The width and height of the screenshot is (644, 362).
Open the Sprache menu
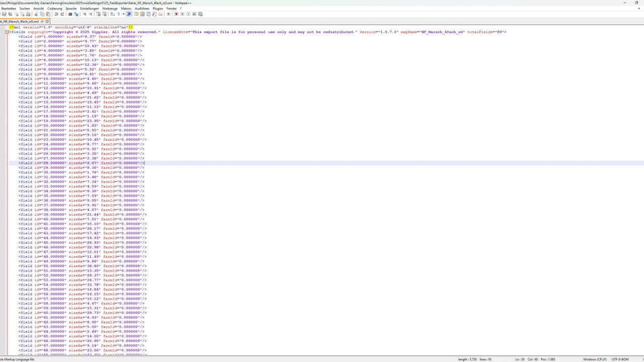(x=71, y=9)
